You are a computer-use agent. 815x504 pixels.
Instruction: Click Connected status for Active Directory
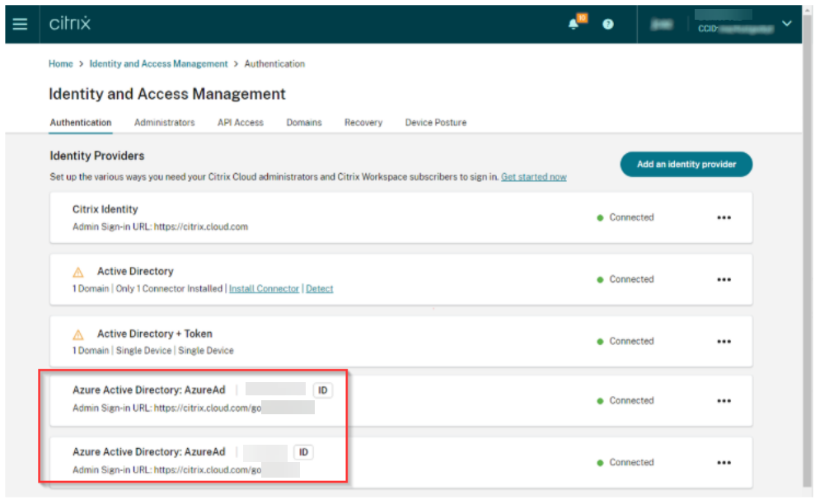(x=625, y=279)
